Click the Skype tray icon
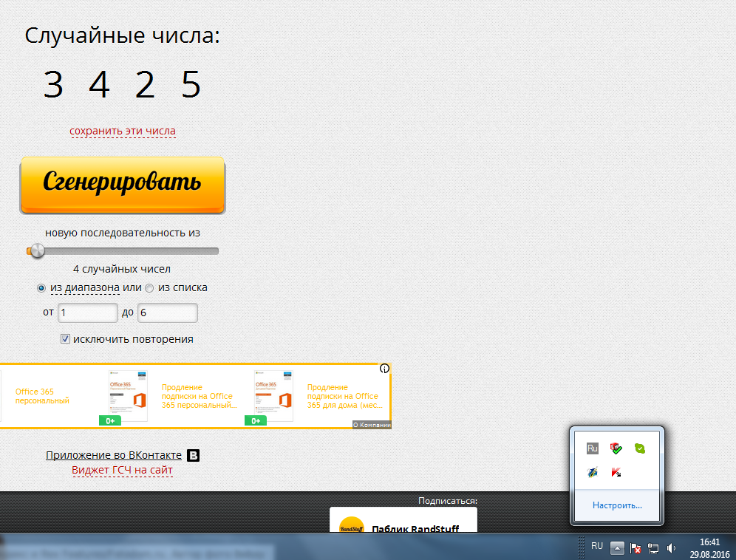The height and width of the screenshot is (560, 736). click(x=640, y=448)
